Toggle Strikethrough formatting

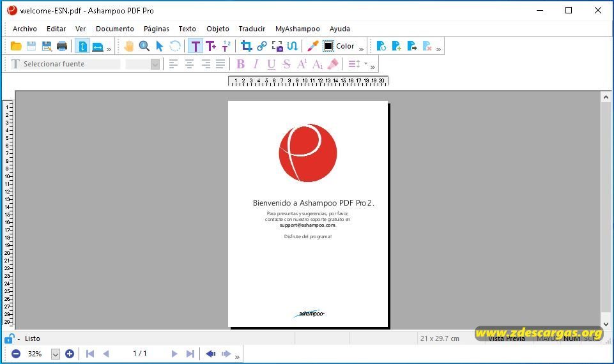[x=287, y=64]
